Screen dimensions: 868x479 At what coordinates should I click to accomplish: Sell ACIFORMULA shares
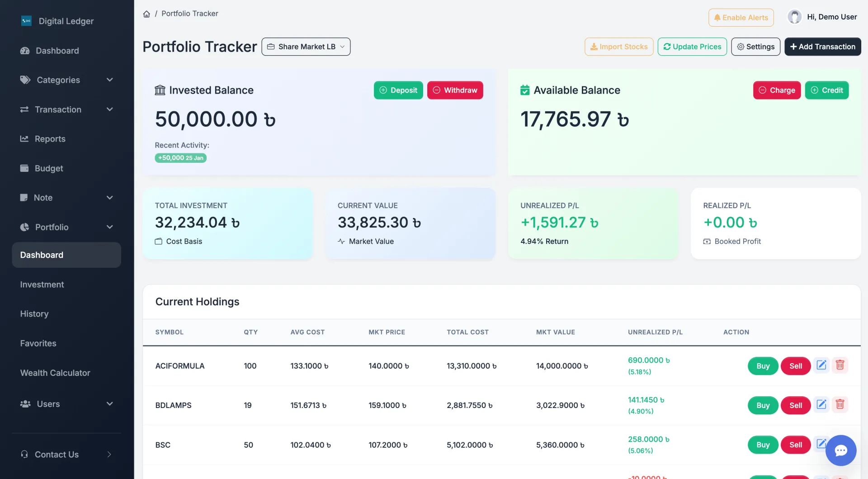coord(796,366)
